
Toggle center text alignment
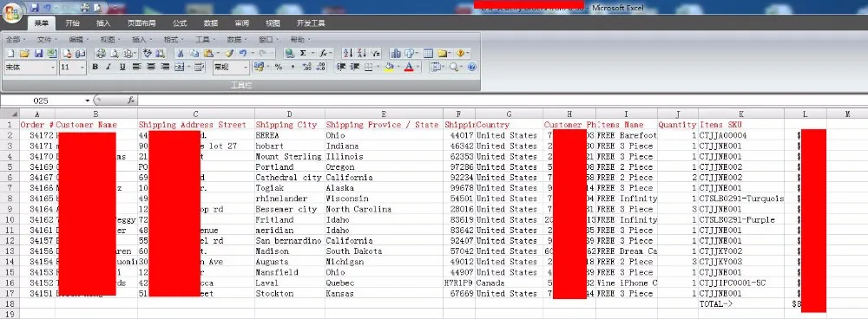pos(150,67)
